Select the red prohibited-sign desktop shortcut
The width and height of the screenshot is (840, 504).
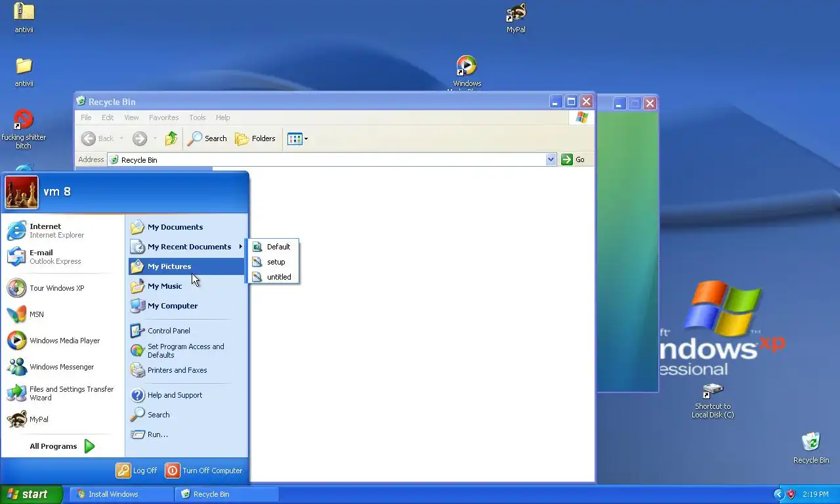(24, 129)
